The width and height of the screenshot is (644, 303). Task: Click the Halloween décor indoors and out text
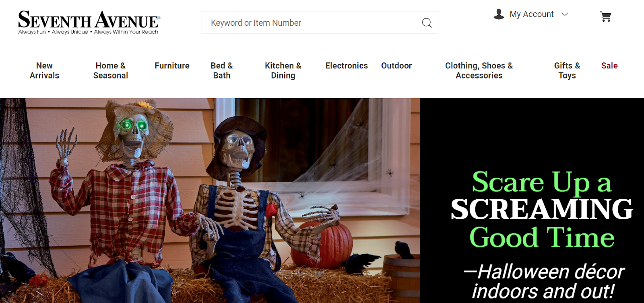tap(543, 281)
